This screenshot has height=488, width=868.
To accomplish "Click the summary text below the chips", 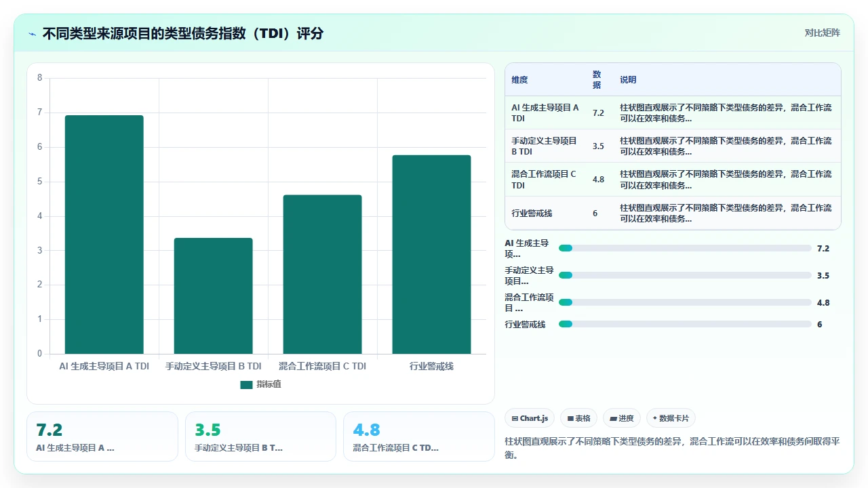I will tap(673, 448).
